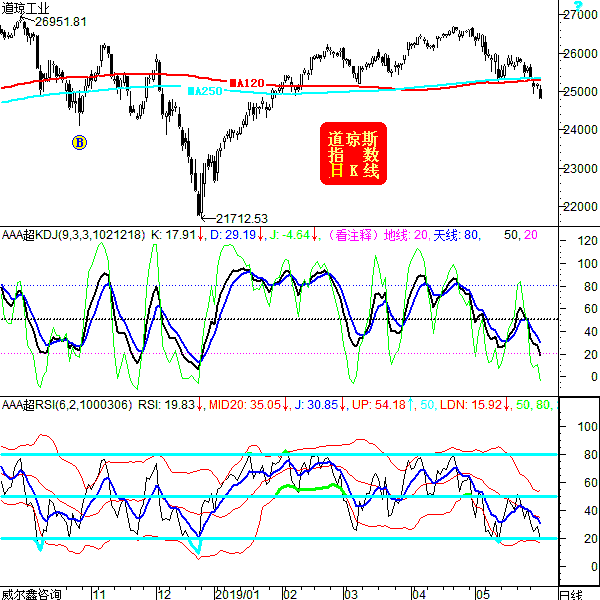
Task: Click the 24000 price axis label
Action: [581, 130]
